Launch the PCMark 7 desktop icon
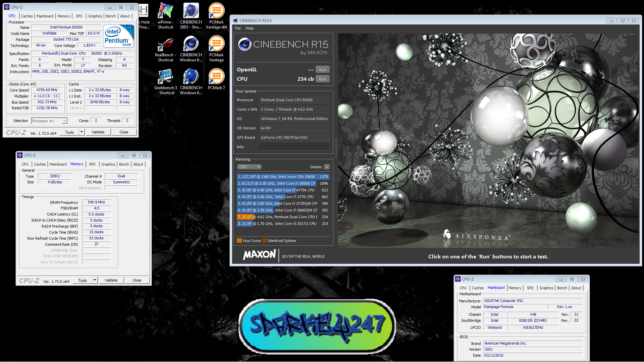 216,79
